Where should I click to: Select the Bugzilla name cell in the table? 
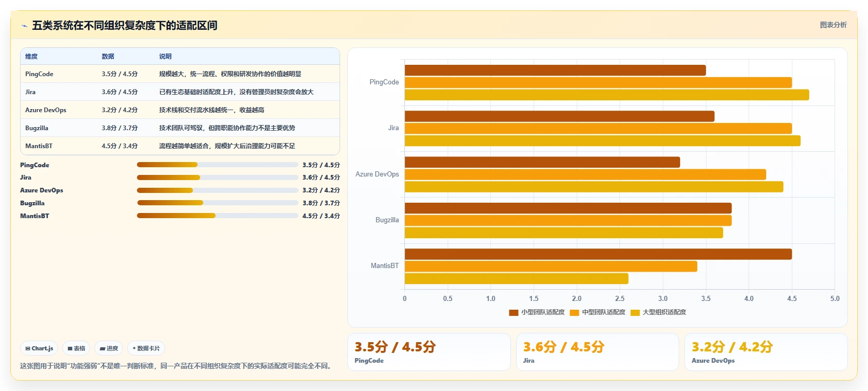37,128
